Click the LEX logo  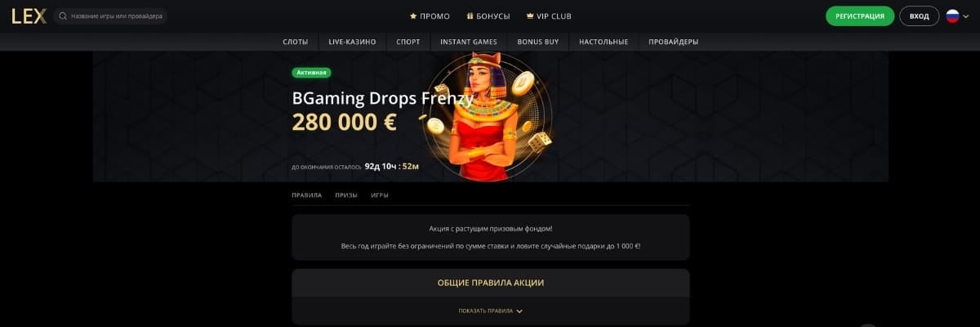[29, 16]
